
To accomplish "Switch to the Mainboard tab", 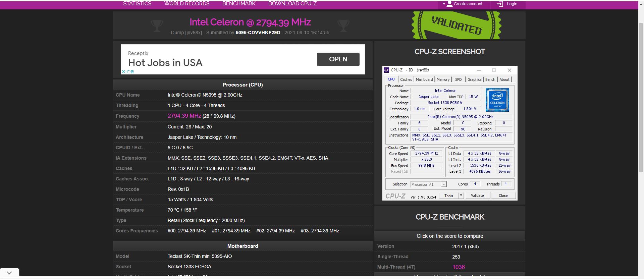I will pyautogui.click(x=424, y=79).
